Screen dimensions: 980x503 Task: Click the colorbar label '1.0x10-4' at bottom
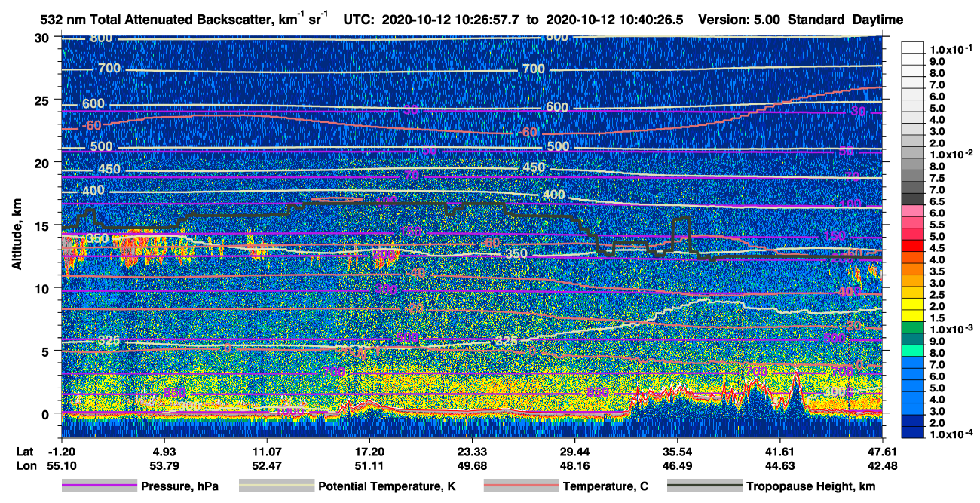tap(951, 435)
